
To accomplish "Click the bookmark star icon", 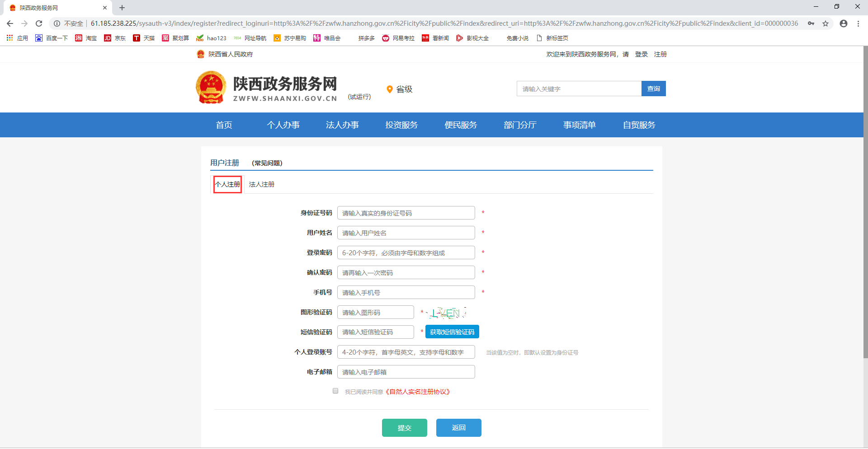I will [826, 23].
